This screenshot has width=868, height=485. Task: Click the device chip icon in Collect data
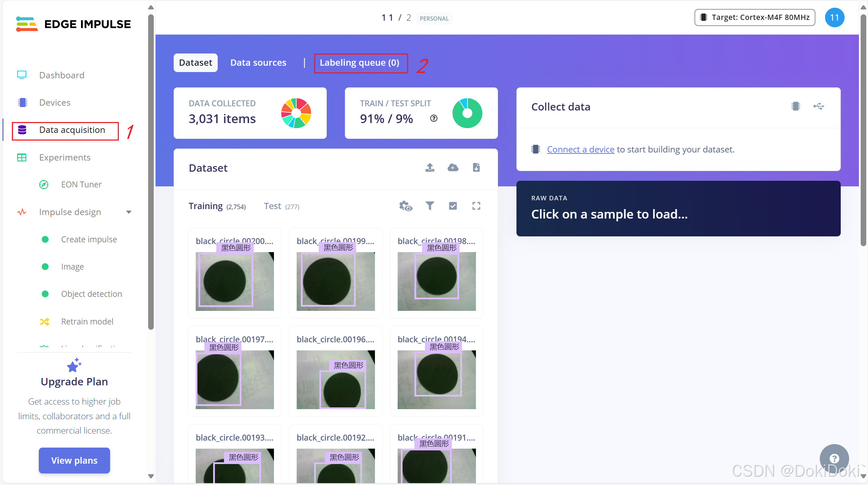(x=796, y=106)
